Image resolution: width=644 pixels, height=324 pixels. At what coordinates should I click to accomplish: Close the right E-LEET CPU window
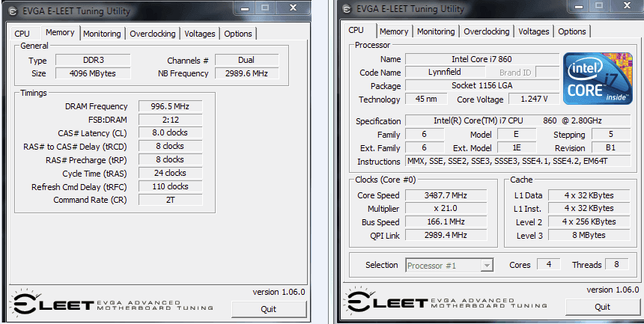[x=627, y=6]
